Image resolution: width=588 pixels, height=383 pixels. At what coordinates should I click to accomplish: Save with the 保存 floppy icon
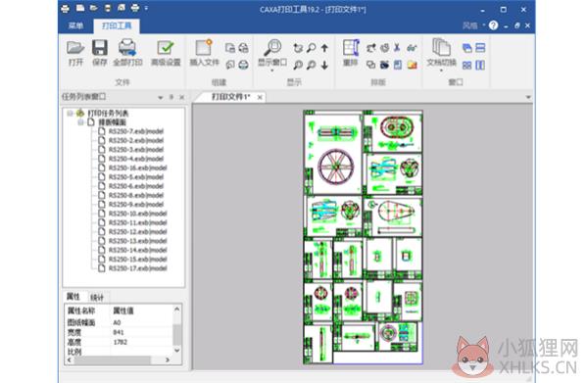(99, 53)
